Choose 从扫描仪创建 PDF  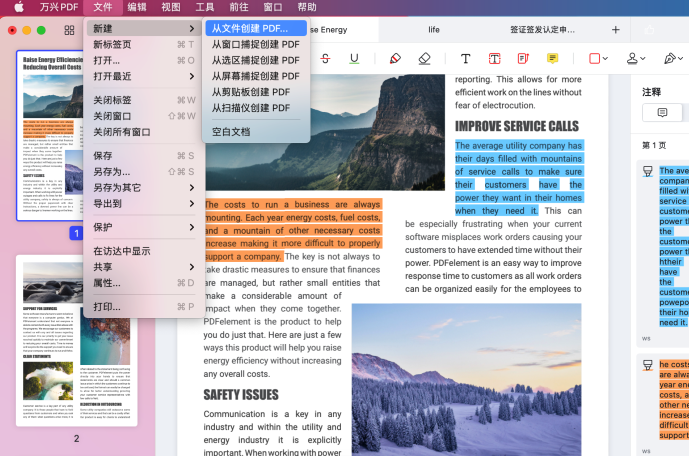(256, 108)
